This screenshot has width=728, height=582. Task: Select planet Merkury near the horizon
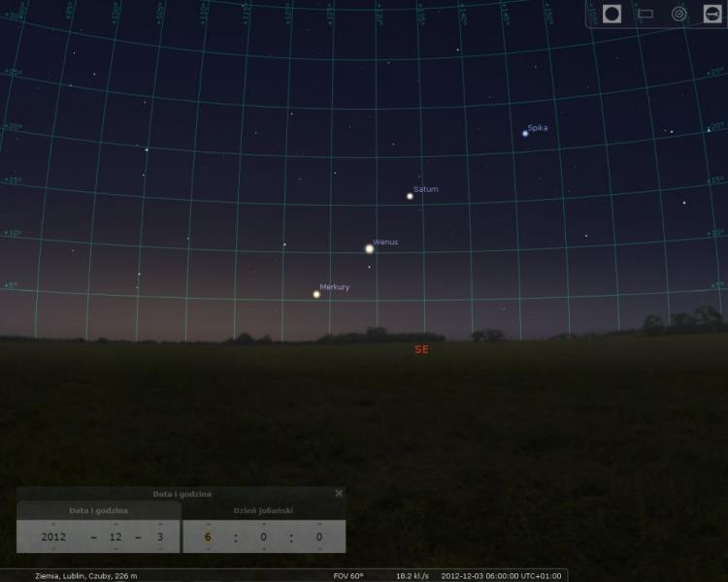316,294
